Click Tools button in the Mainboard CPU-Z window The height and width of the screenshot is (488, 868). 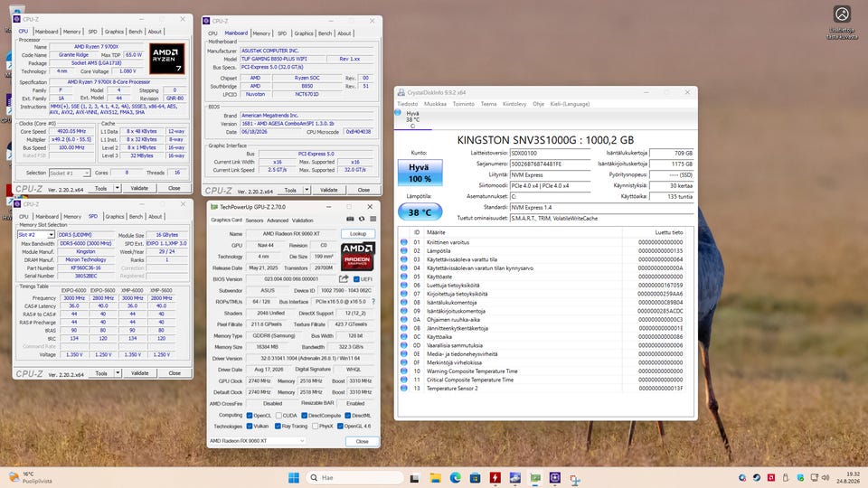[x=290, y=190]
